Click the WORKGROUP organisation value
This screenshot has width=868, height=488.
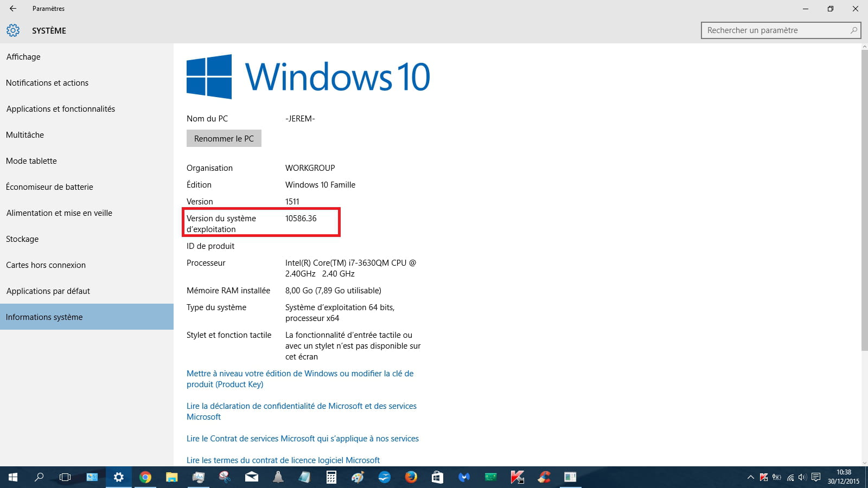(x=310, y=168)
